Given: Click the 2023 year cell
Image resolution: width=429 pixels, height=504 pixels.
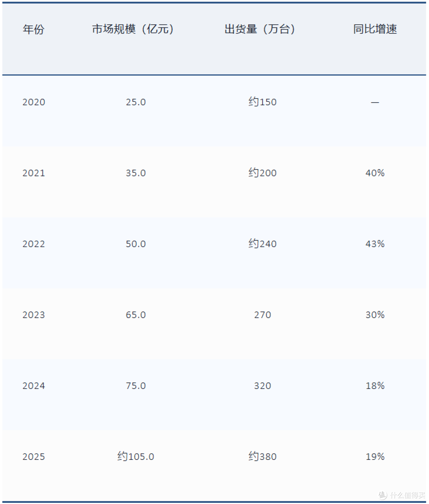Looking at the screenshot, I should (34, 315).
